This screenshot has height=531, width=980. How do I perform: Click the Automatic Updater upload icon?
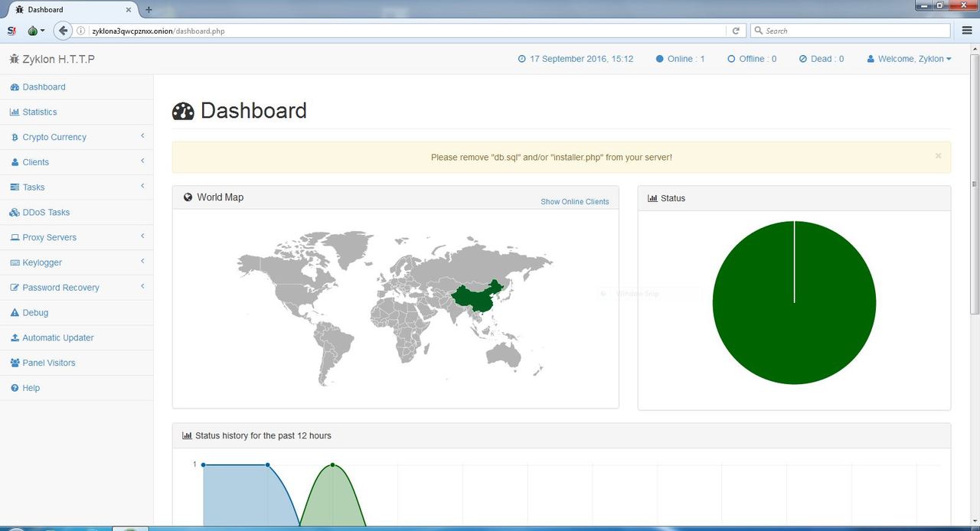[x=15, y=338]
